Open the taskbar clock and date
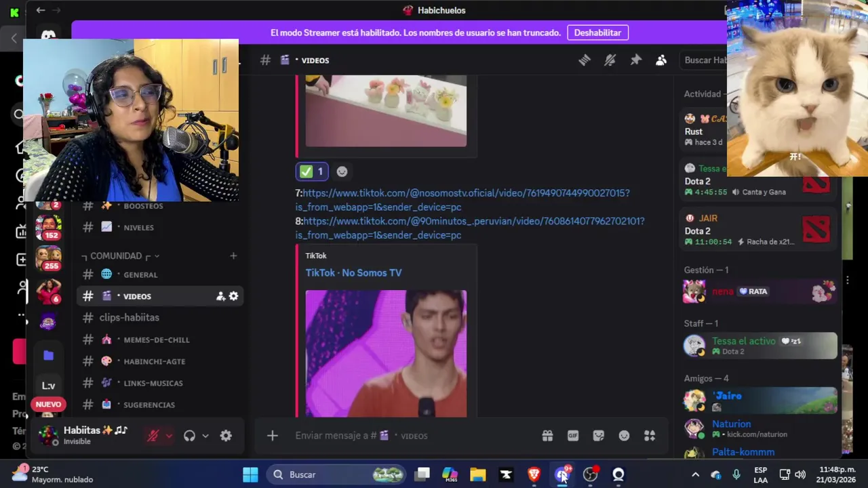Viewport: 868px width, 488px height. coord(837,474)
